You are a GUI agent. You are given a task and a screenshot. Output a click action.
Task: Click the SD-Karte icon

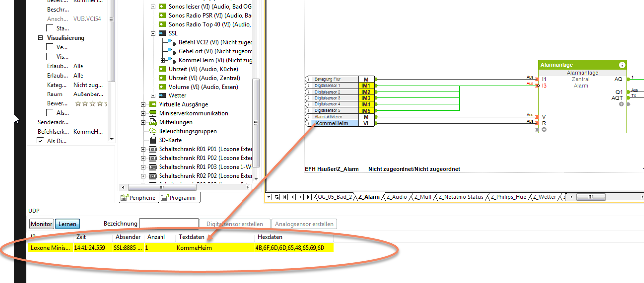[153, 140]
